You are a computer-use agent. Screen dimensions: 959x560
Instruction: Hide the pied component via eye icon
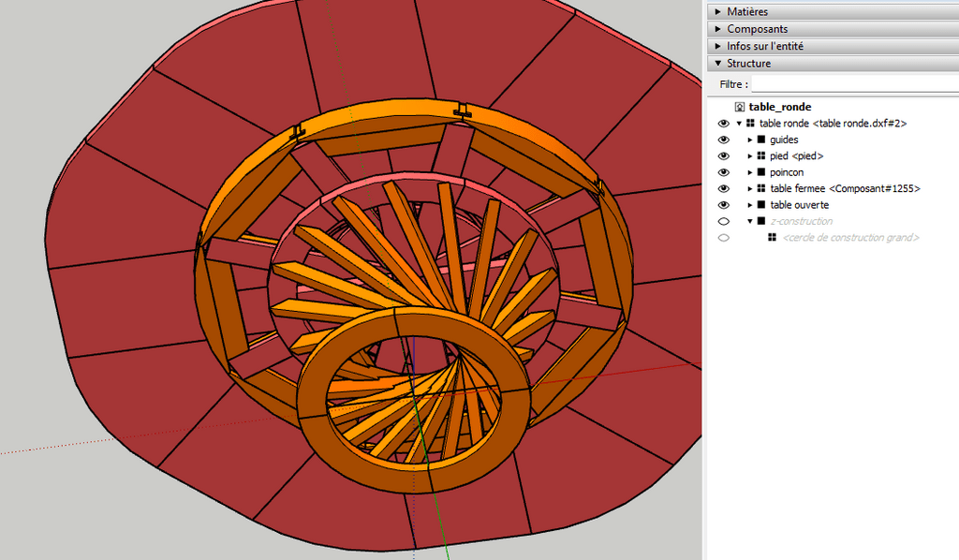point(723,156)
